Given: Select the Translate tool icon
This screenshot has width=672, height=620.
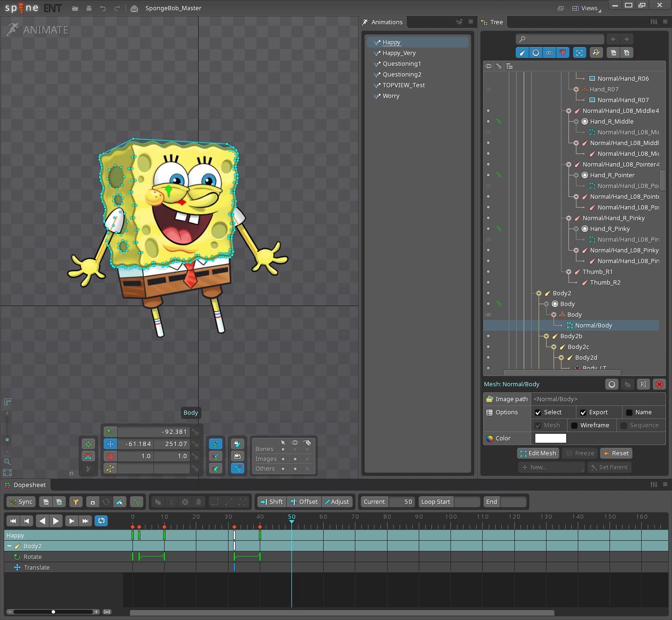Looking at the screenshot, I should pyautogui.click(x=110, y=444).
